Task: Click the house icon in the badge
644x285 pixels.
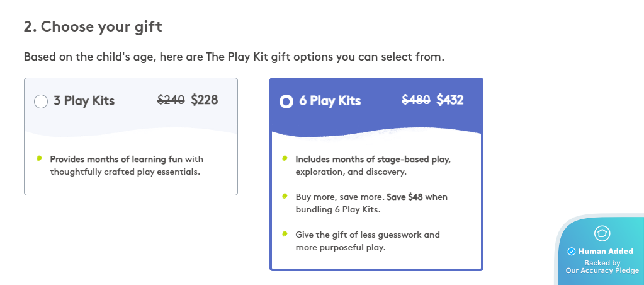Action: 602,233
